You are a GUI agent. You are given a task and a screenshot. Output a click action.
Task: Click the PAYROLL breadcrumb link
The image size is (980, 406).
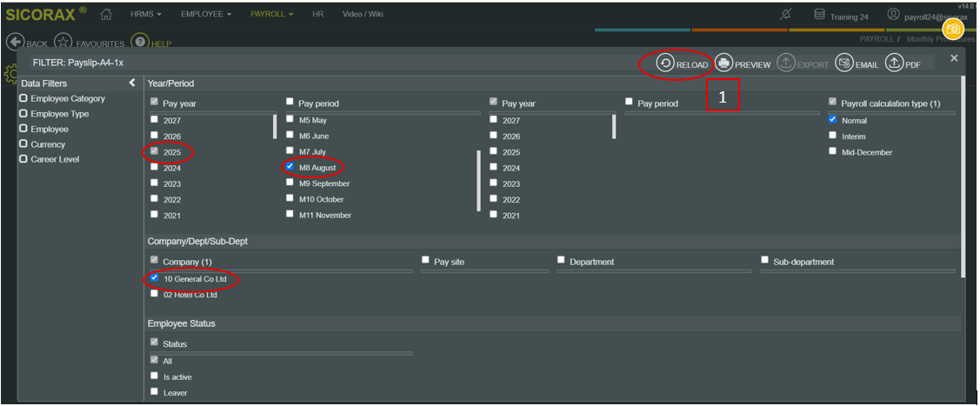pyautogui.click(x=877, y=39)
